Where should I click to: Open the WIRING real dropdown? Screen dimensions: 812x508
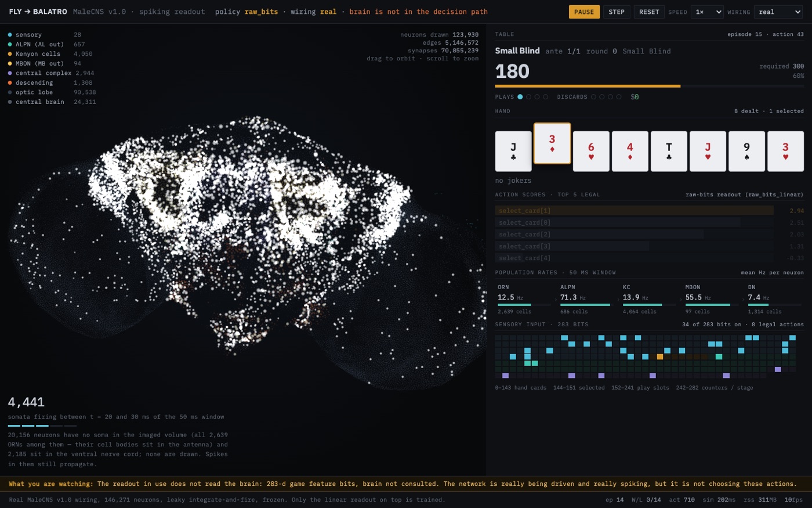pos(778,12)
